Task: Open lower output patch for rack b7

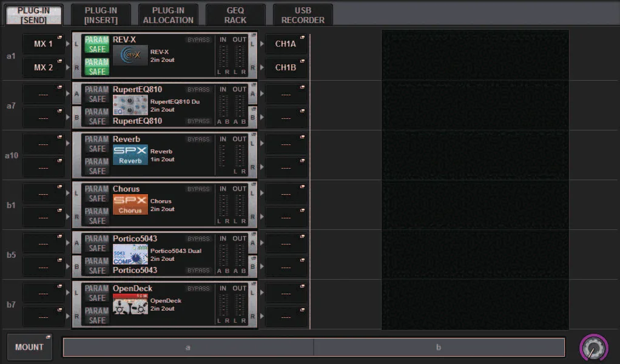Action: point(286,317)
